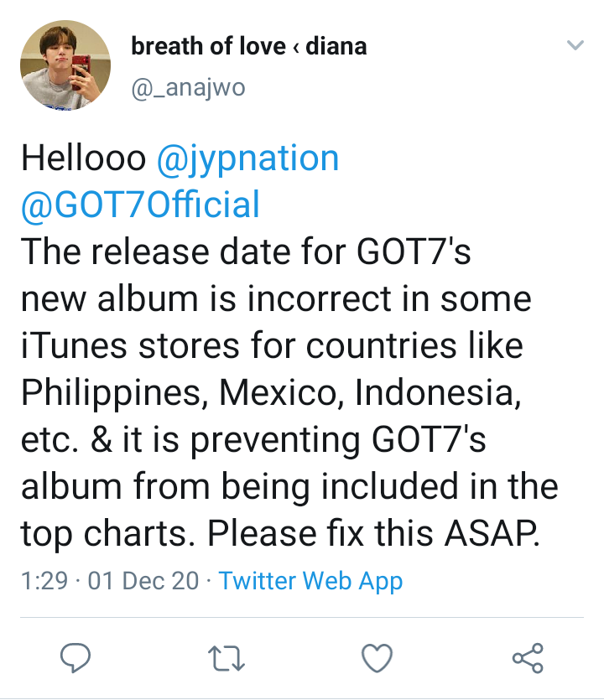Open the share icon options
604x700 pixels.
coord(528,659)
